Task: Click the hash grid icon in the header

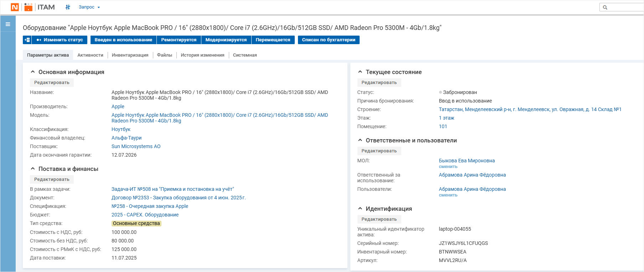Action: click(68, 7)
